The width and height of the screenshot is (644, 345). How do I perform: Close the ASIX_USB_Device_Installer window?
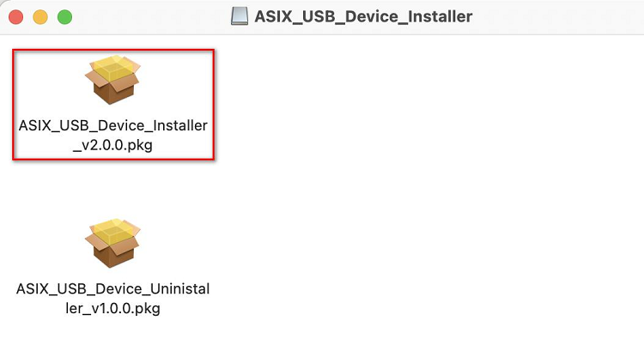16,17
